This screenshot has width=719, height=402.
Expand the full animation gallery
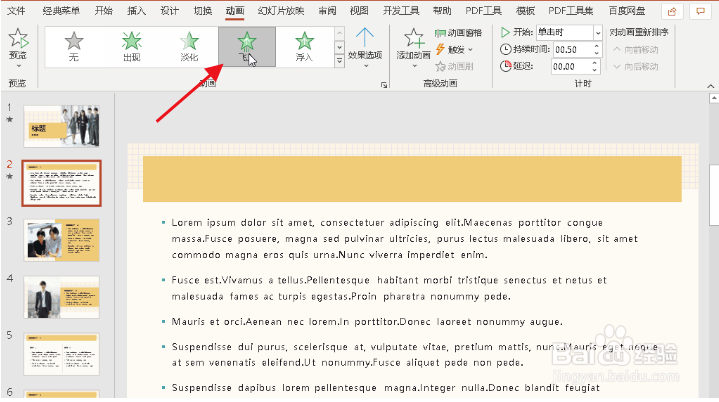339,61
